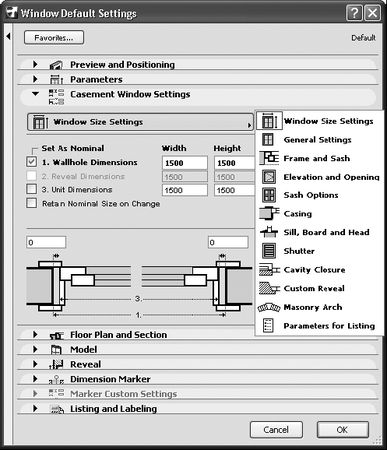Click the Wallhole Dimensions width field
Viewport: 387px width, 450px height.
pyautogui.click(x=185, y=163)
